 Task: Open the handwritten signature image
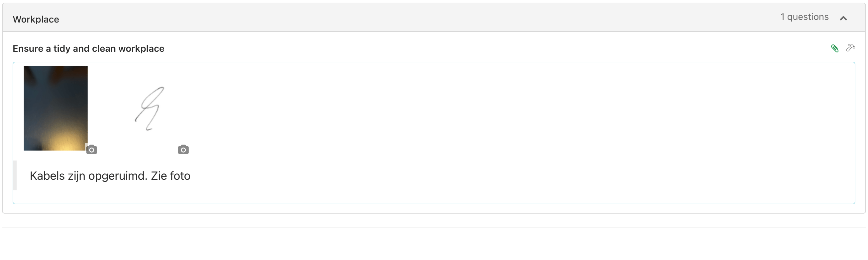(150, 108)
